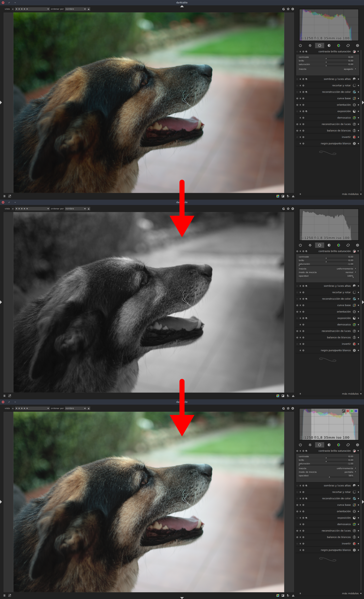Duplicate reconstrucción de color instance in bottom window
This screenshot has height=599, width=364.
coord(306,498)
